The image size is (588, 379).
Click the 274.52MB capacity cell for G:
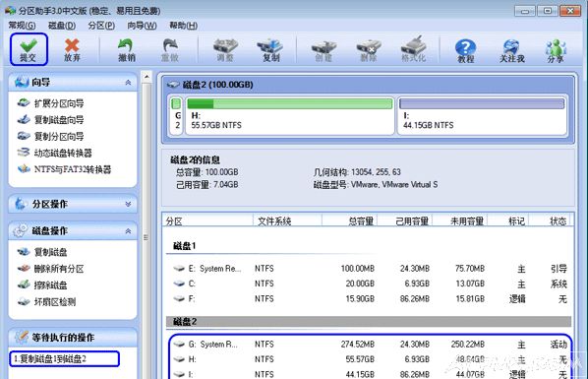357,345
